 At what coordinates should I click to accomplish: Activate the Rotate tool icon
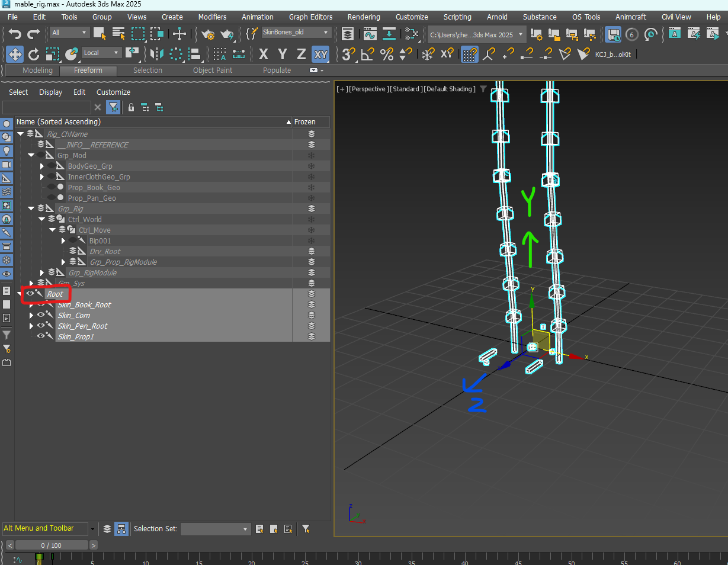[x=33, y=54]
